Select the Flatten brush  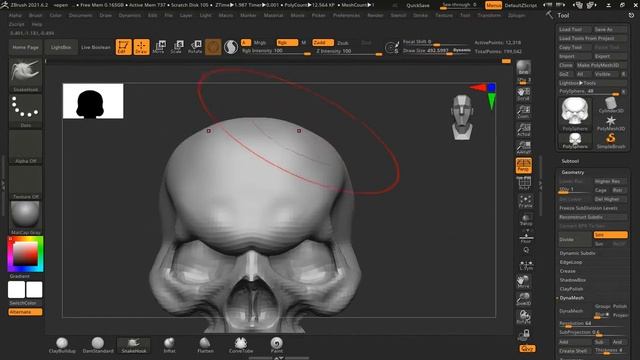[205, 345]
